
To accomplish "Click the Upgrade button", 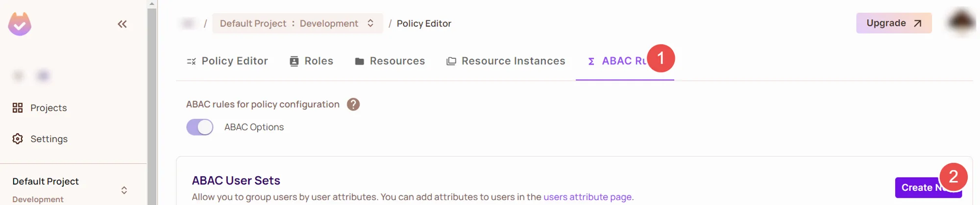I will point(893,23).
